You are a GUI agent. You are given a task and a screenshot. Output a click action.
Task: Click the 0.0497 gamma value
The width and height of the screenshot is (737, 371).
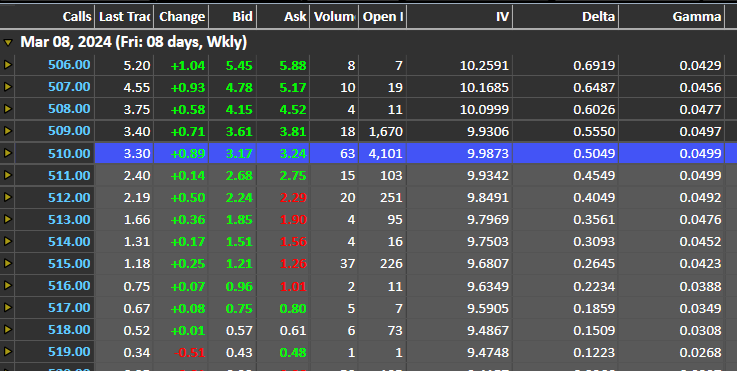pos(700,131)
